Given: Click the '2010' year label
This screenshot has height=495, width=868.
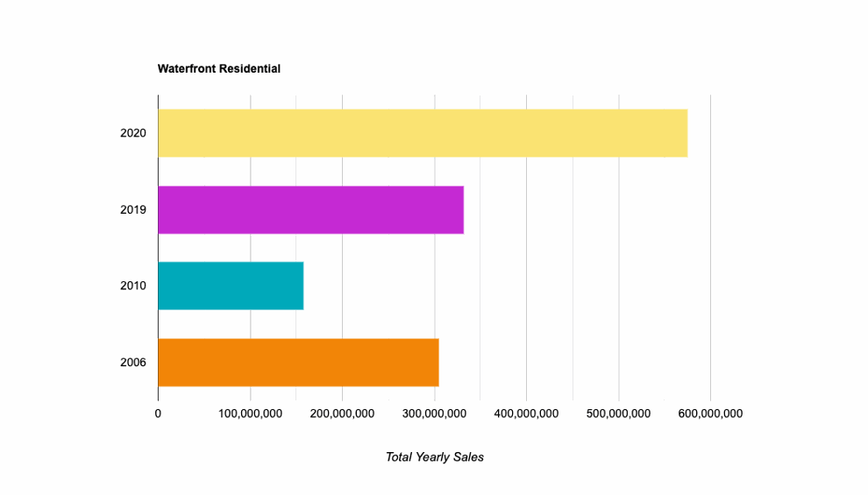Looking at the screenshot, I should [x=133, y=286].
